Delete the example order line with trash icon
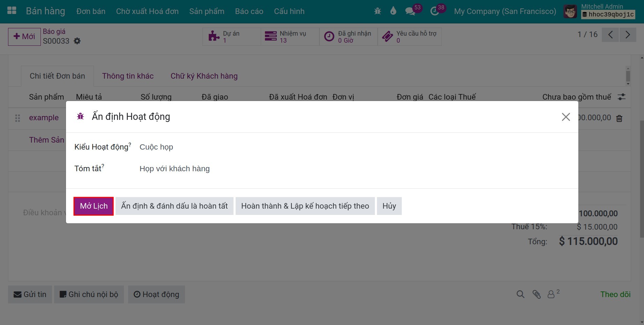The image size is (644, 325). [619, 118]
